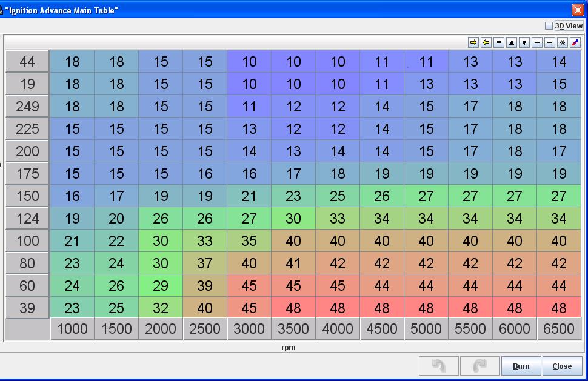
Task: Click the redo arrow button
Action: pyautogui.click(x=479, y=366)
